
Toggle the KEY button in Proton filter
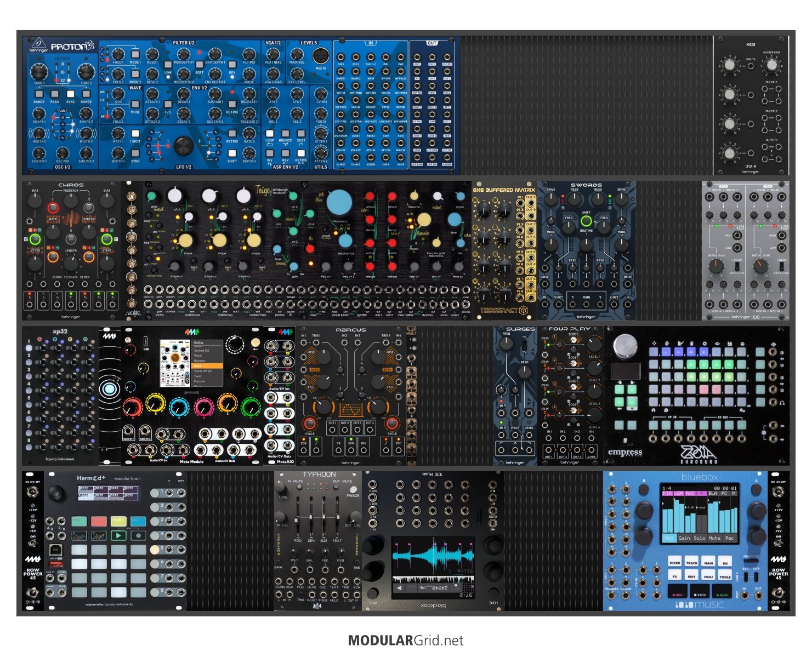[232, 65]
